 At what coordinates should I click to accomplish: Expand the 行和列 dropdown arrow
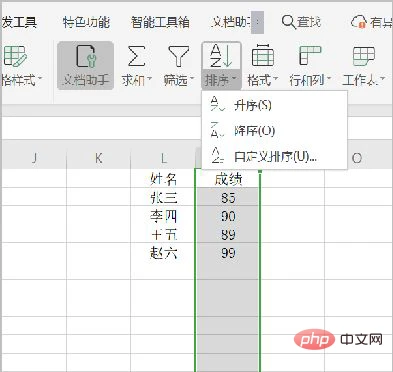click(329, 79)
